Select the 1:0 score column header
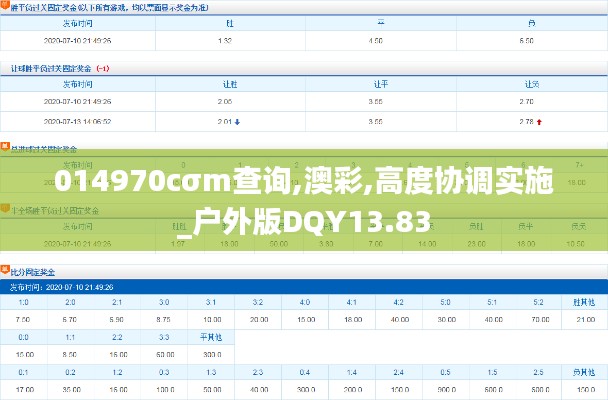Viewport: 608px width, 400px height. [x=22, y=302]
